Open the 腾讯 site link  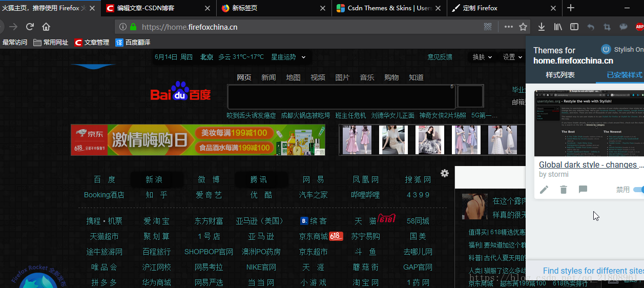(259, 179)
